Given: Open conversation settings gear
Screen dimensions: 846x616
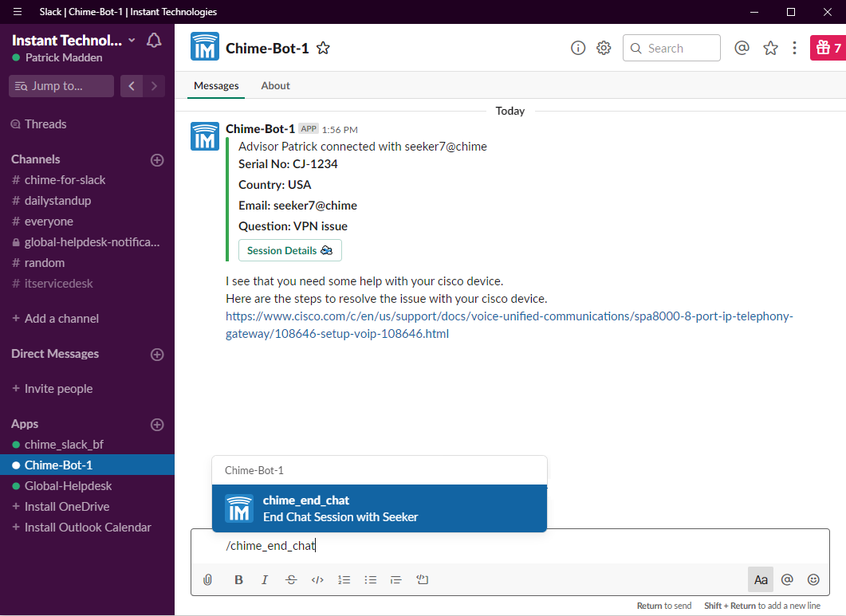Looking at the screenshot, I should (604, 48).
